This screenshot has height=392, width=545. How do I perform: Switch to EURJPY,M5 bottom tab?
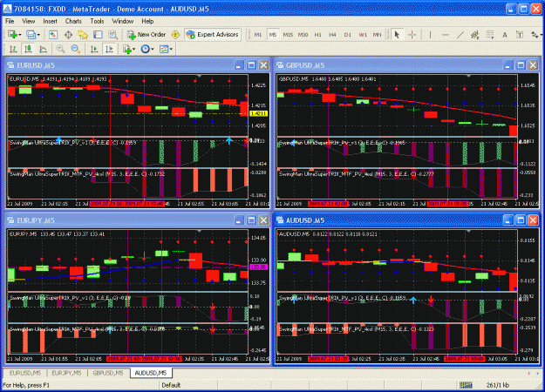(x=66, y=373)
